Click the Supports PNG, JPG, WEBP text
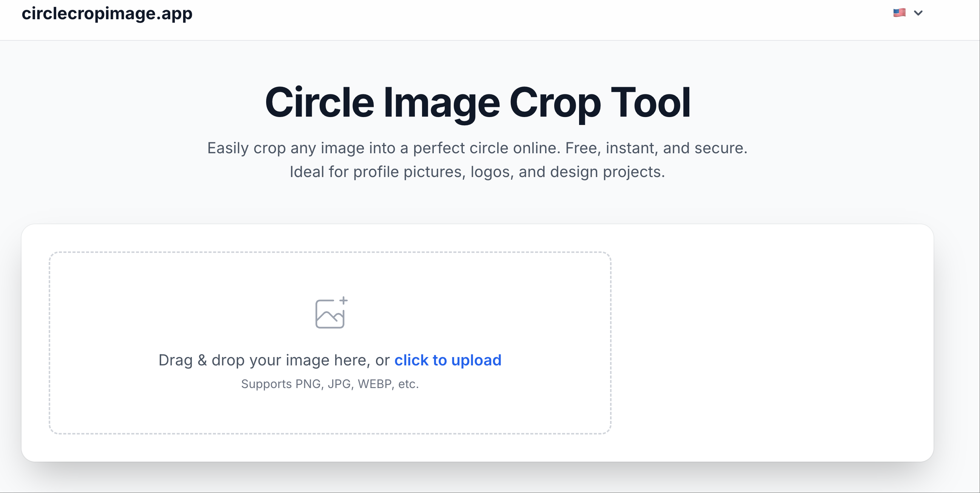This screenshot has height=493, width=980. [x=330, y=384]
